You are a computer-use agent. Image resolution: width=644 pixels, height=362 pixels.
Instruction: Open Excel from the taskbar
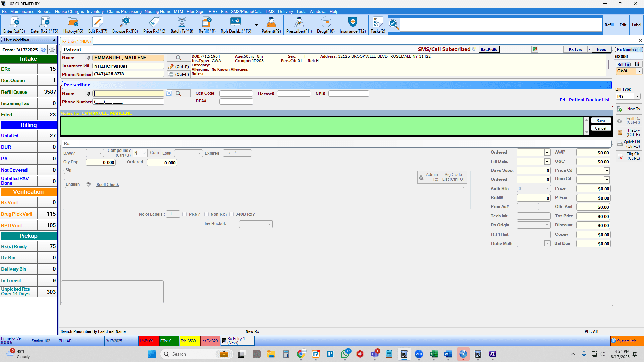pyautogui.click(x=433, y=354)
